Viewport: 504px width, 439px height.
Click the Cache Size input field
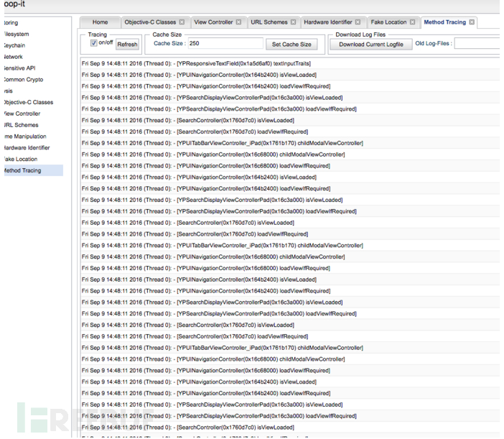[225, 44]
